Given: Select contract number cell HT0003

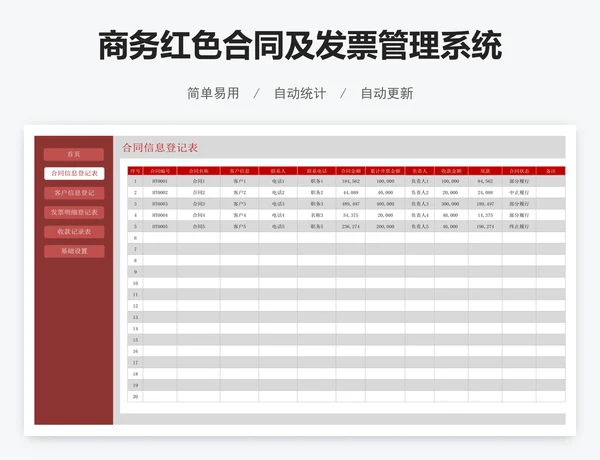Looking at the screenshot, I should click(x=160, y=204).
